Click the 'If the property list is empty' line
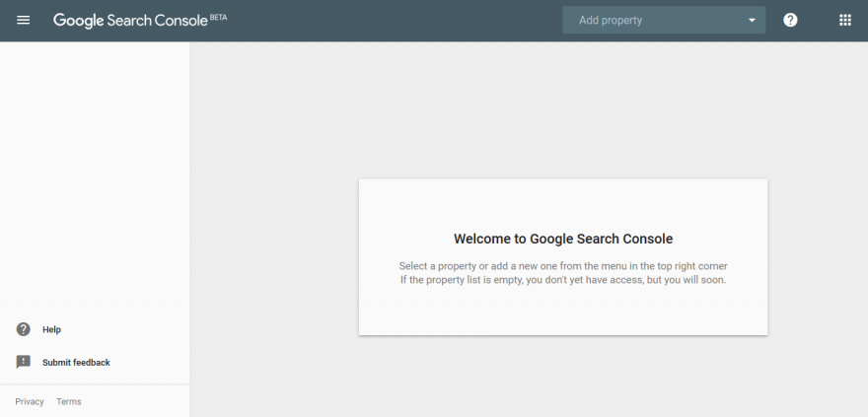 point(563,280)
